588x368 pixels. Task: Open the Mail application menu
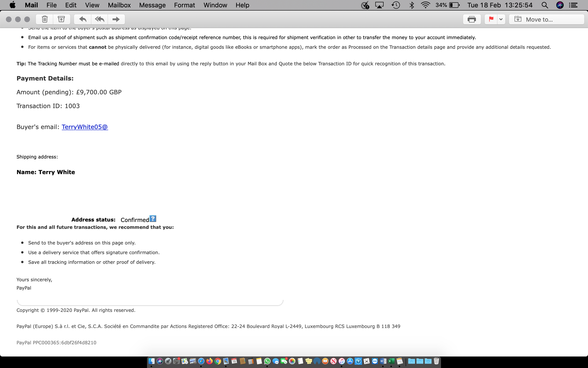click(x=31, y=5)
